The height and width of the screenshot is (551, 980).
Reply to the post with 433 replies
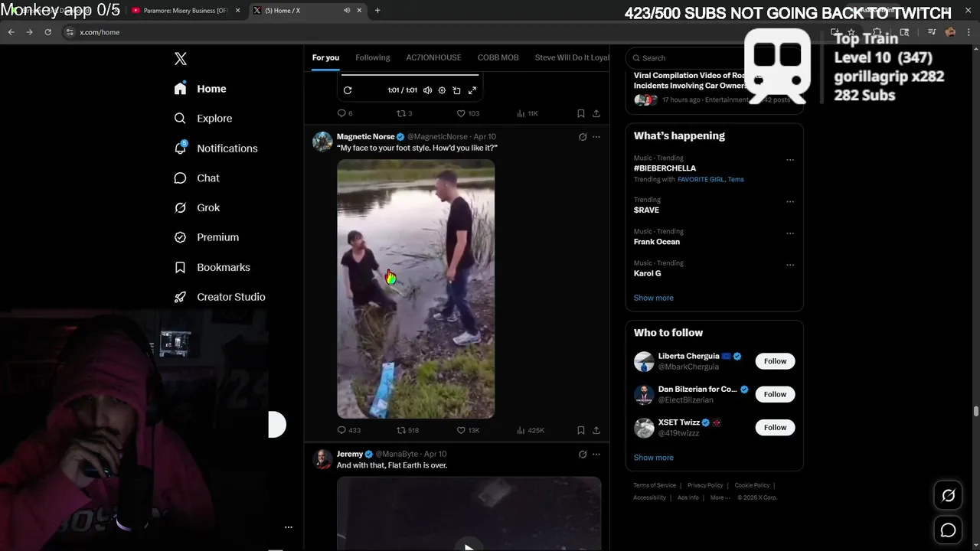[349, 430]
